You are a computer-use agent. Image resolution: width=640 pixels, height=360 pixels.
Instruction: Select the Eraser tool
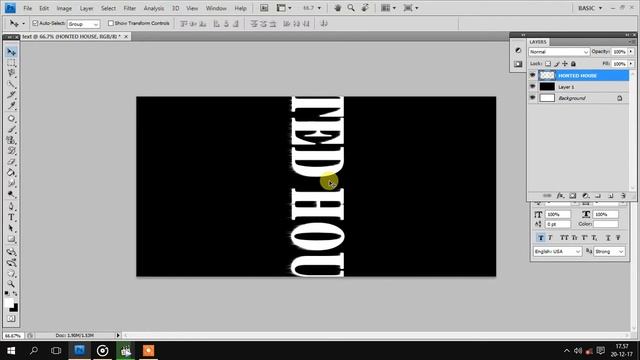[11, 162]
